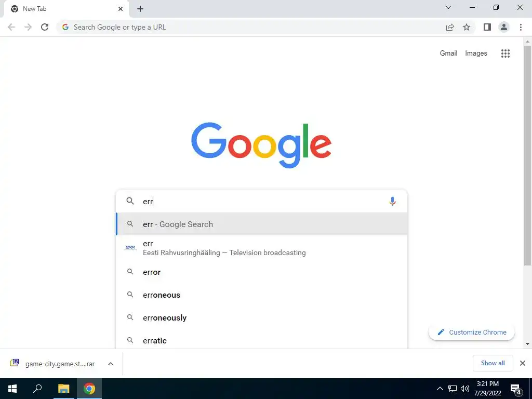The width and height of the screenshot is (532, 399).
Task: Open the side panel icon
Action: tap(487, 27)
